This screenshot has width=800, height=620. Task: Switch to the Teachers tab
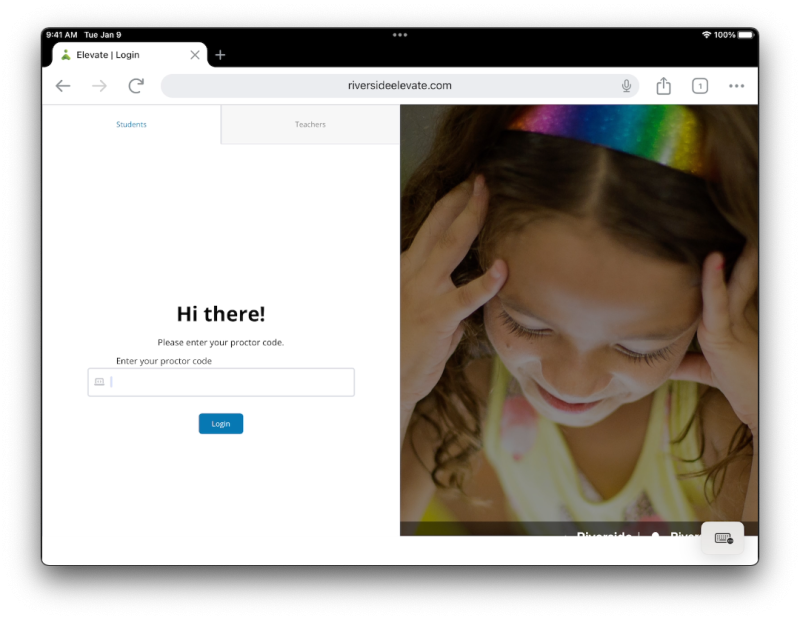click(310, 125)
